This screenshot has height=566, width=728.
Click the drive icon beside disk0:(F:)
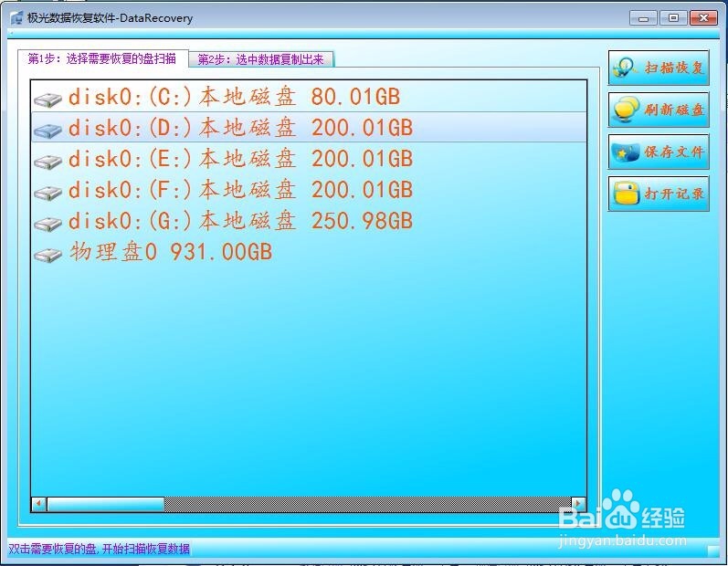point(47,193)
